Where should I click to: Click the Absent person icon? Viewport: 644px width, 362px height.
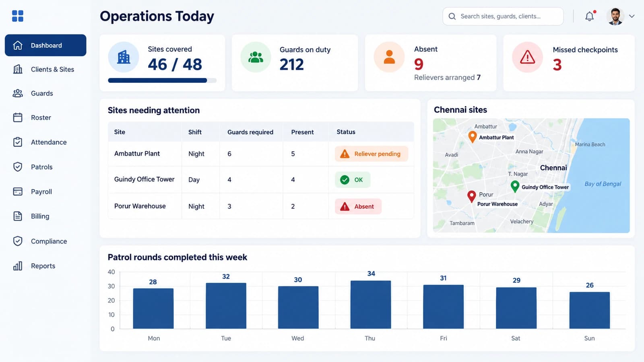pos(389,57)
